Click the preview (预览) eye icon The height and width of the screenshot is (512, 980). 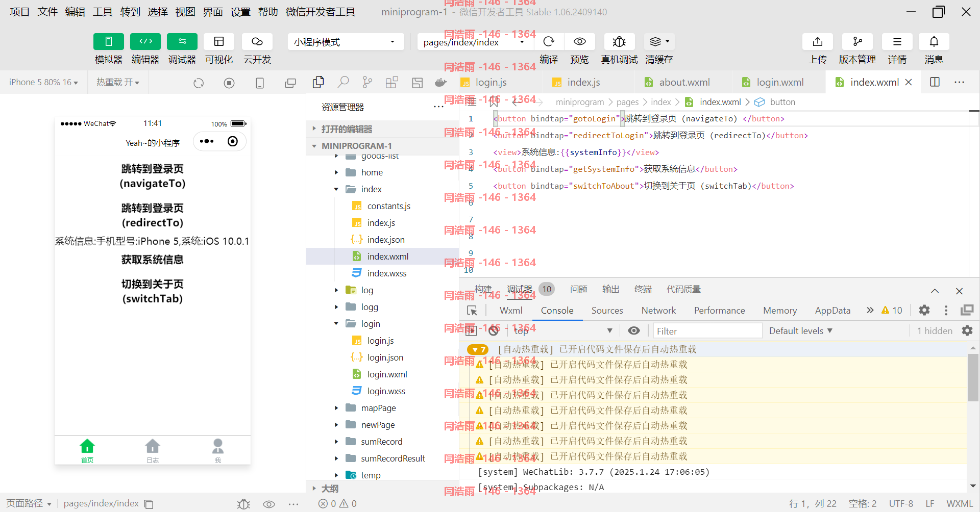pos(579,41)
